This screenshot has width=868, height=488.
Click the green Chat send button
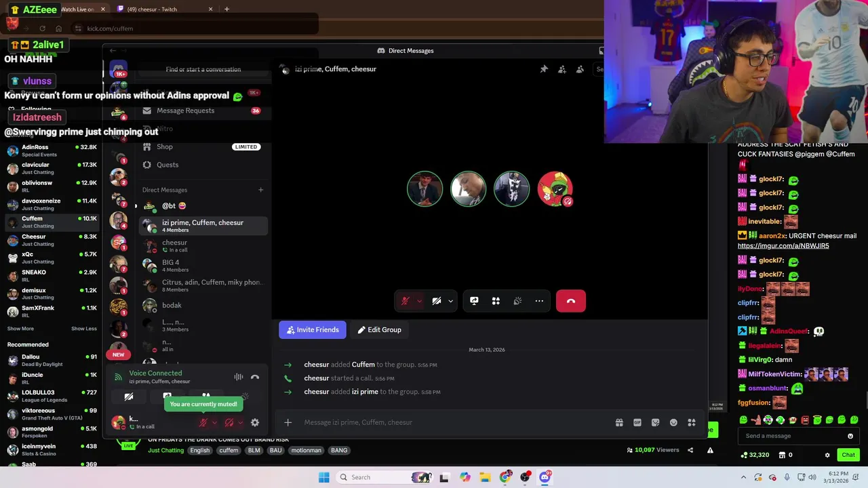848,455
